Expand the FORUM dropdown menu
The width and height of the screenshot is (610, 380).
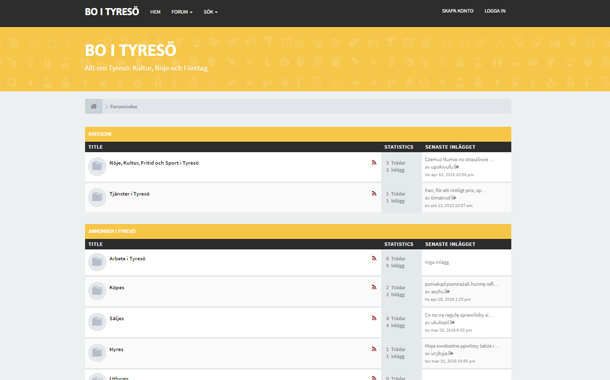[x=182, y=12]
